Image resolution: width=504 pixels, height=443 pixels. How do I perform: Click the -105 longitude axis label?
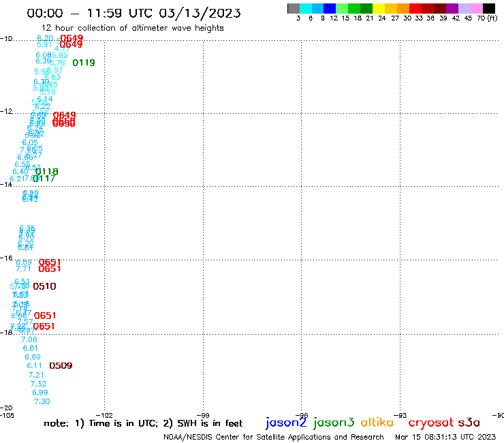click(7, 415)
